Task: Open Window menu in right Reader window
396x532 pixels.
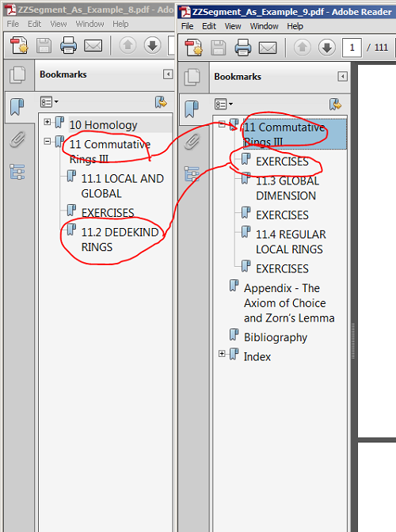Action: [x=264, y=26]
